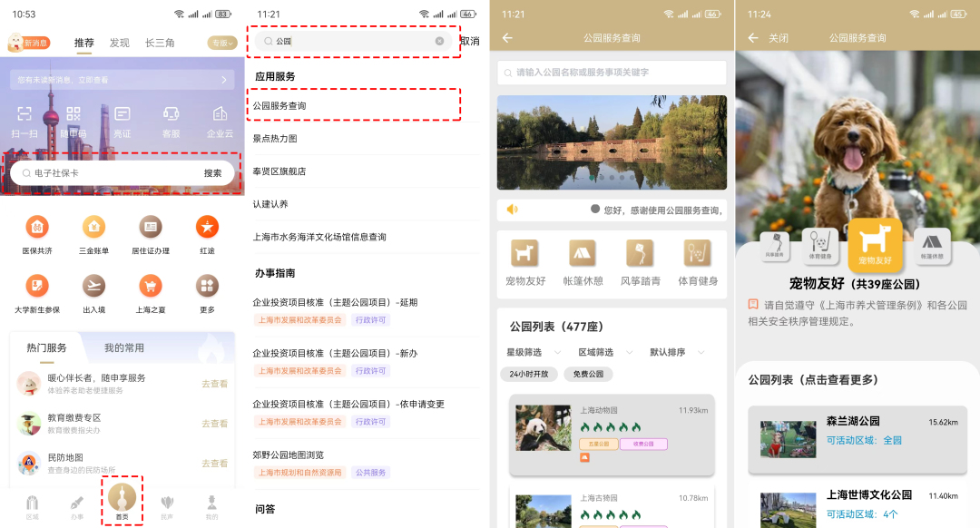This screenshot has width=980, height=528.
Task: Open the 随申码 QR code icon
Action: click(73, 114)
